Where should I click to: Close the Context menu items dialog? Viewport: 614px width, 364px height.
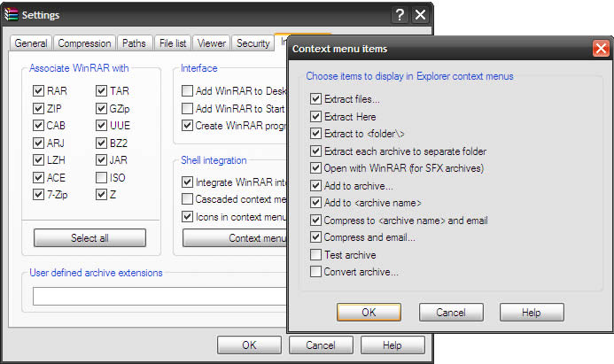(601, 49)
